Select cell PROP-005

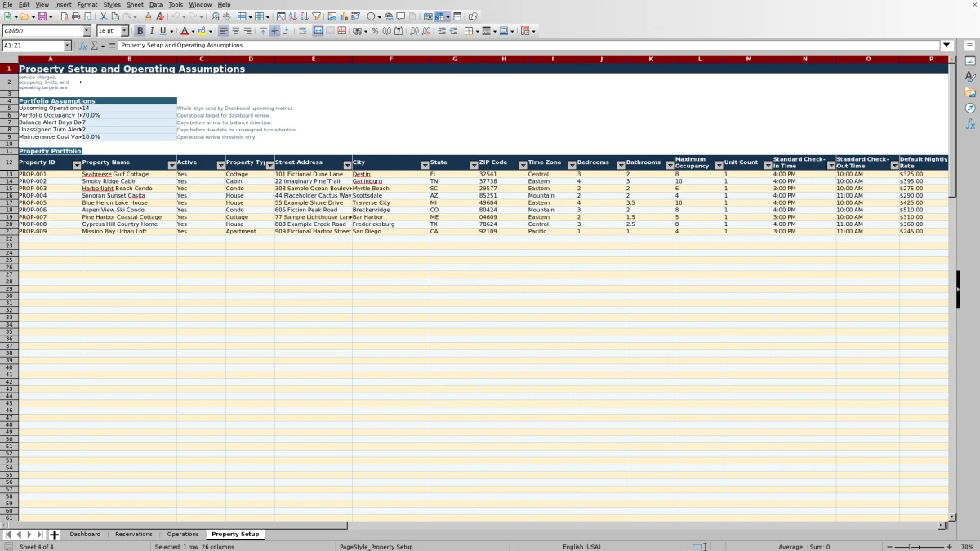click(x=50, y=203)
